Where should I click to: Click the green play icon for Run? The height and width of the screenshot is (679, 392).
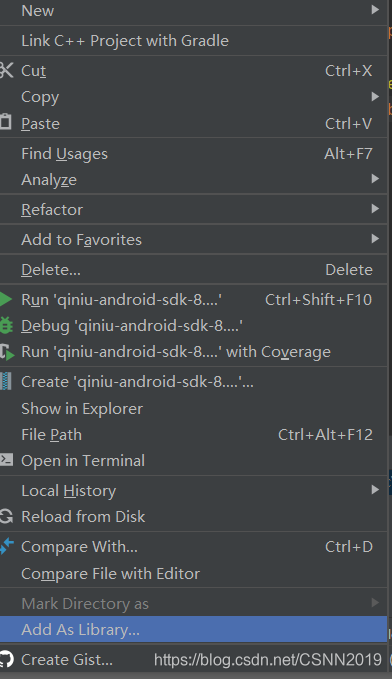click(6, 300)
